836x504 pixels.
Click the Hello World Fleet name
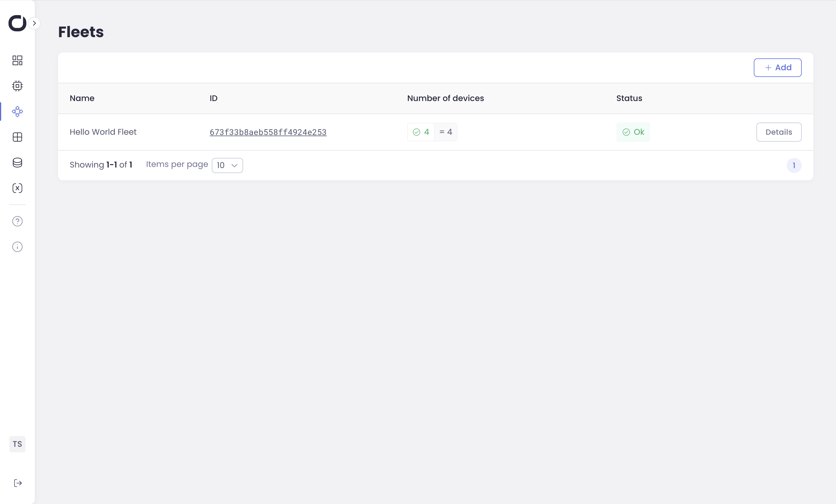coord(103,132)
